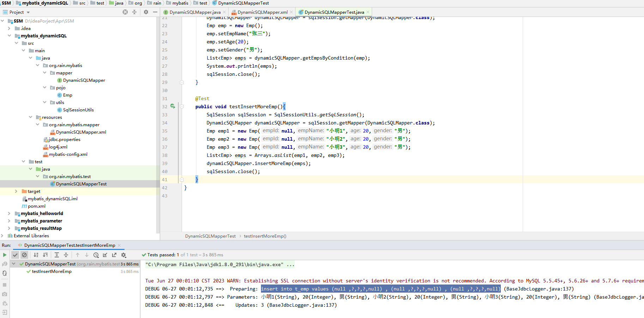644x318 pixels.
Task: Click the exit icon in Run sidebar
Action: [5, 312]
